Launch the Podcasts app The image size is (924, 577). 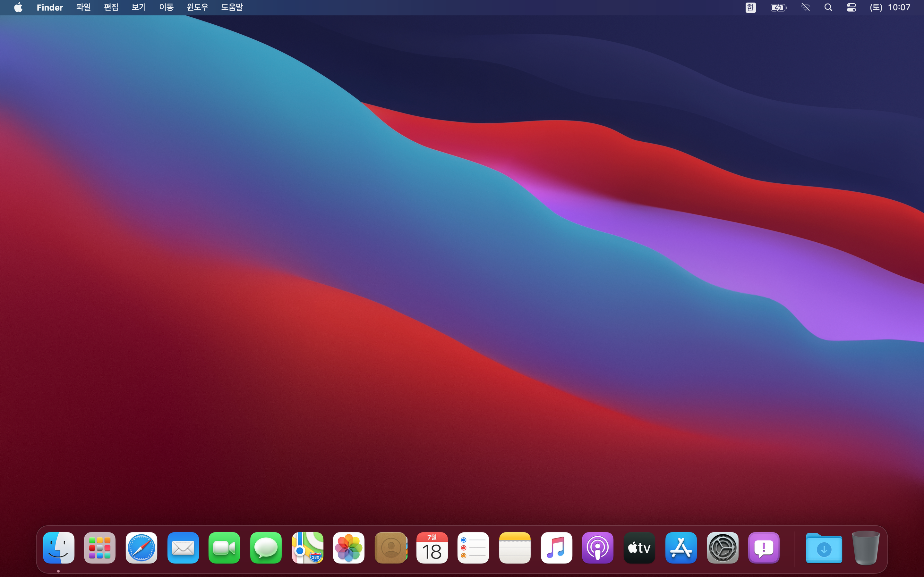tap(597, 548)
